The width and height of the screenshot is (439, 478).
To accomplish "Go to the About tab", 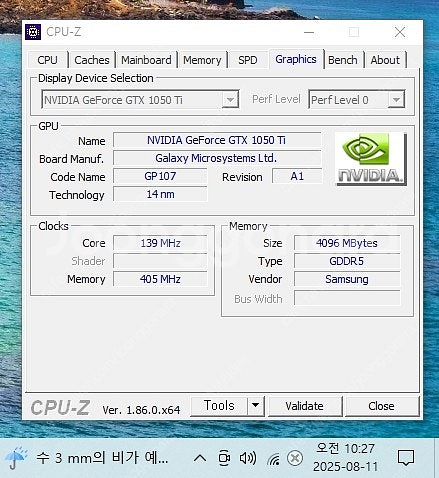I will (385, 60).
